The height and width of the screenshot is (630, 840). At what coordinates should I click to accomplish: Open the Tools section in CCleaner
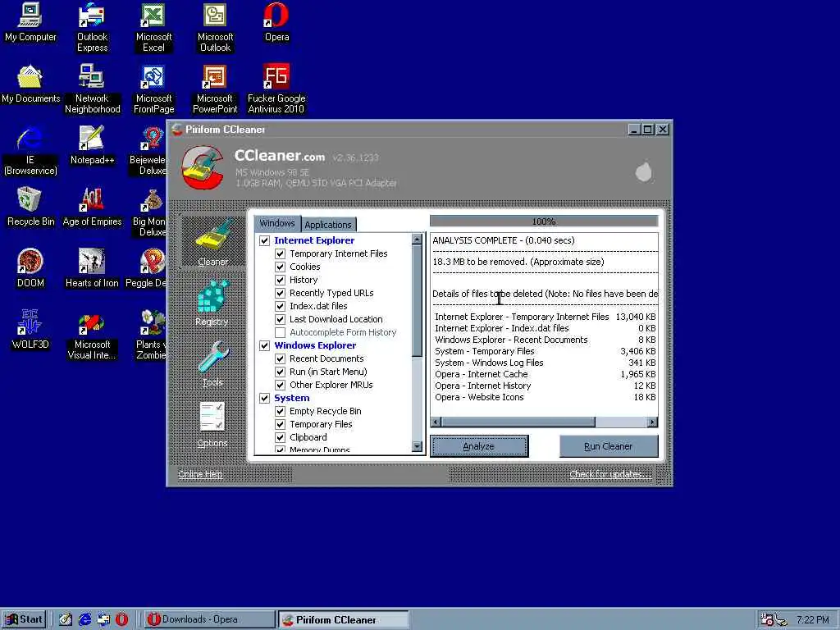click(x=212, y=363)
